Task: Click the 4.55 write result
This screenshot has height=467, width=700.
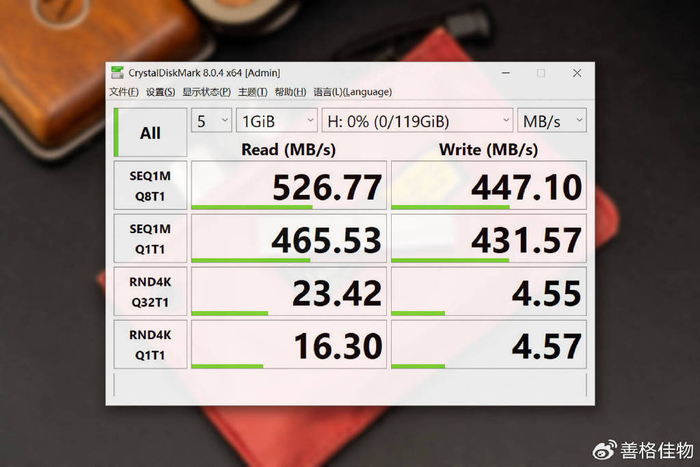Action: pos(489,292)
